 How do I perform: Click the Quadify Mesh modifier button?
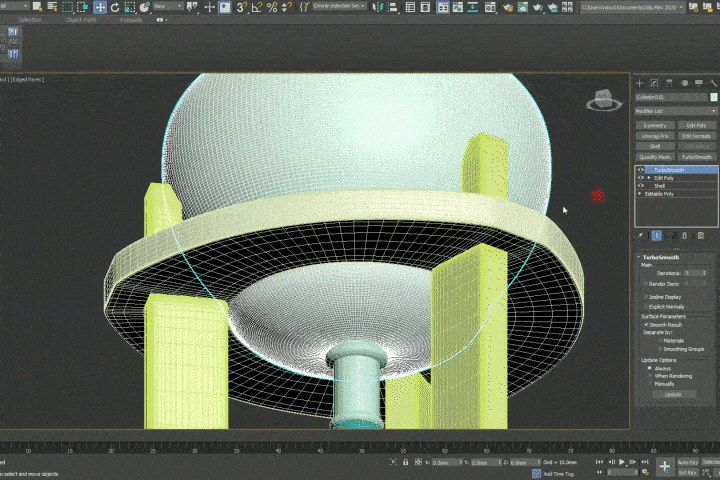655,157
